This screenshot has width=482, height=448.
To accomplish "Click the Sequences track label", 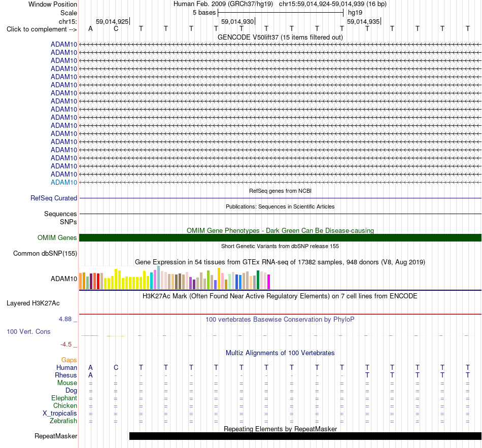I will [60, 214].
